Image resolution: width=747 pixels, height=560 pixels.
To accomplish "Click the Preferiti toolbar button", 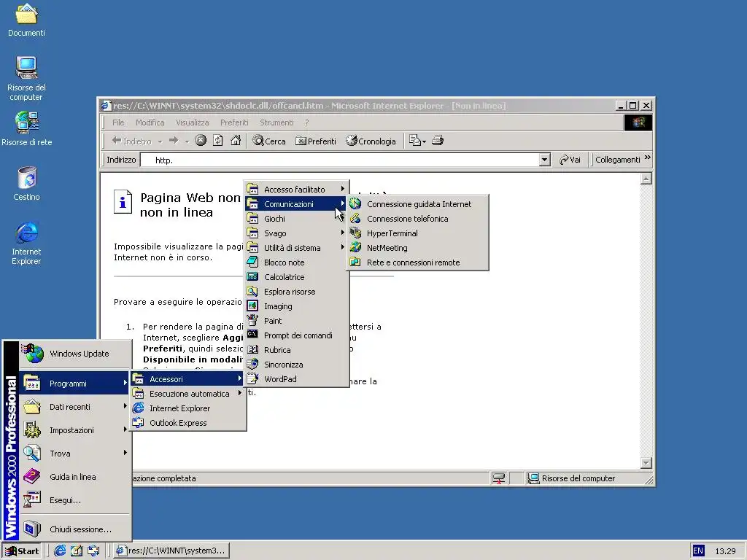I will pyautogui.click(x=315, y=141).
